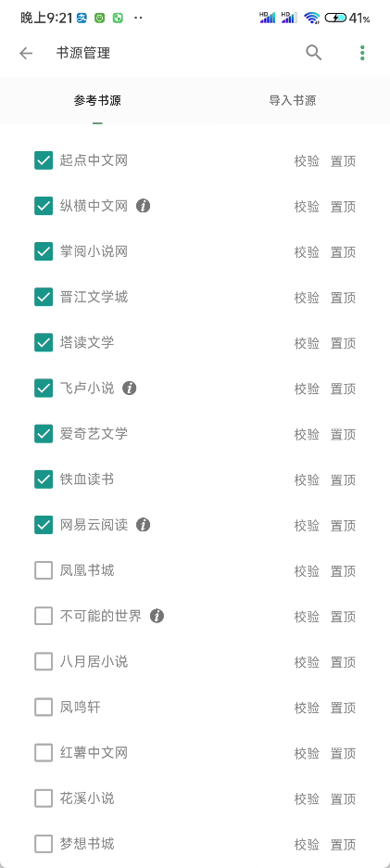Open the three-dot overflow menu
The image size is (390, 868).
click(362, 53)
